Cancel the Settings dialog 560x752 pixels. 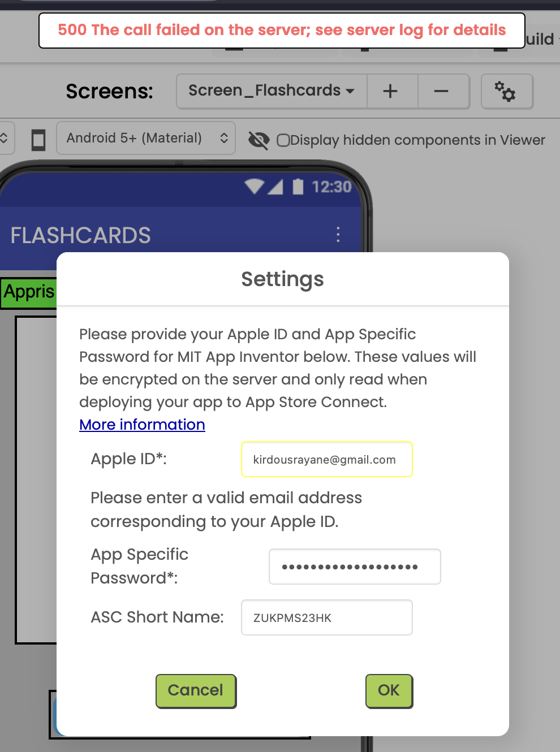coord(196,691)
